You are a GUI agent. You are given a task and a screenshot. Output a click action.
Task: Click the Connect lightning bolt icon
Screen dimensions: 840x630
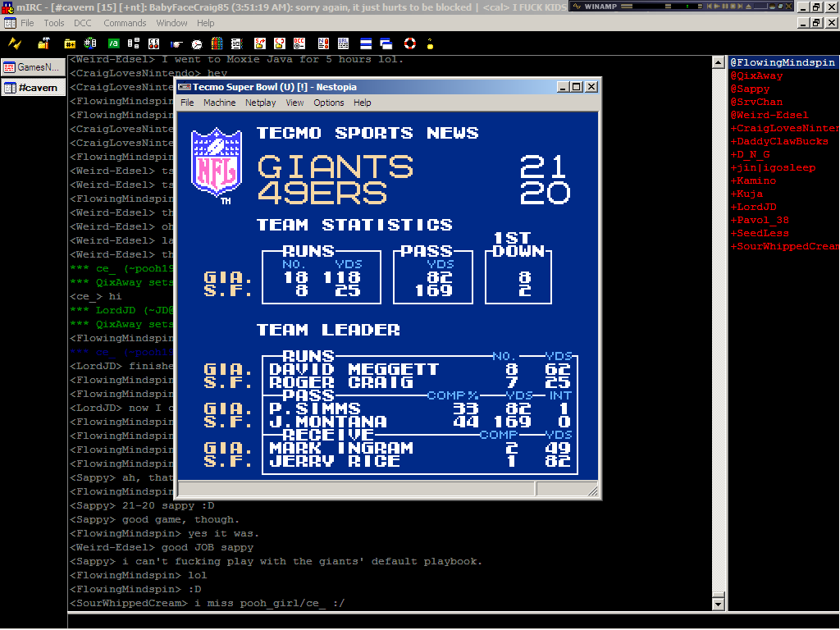pos(15,43)
